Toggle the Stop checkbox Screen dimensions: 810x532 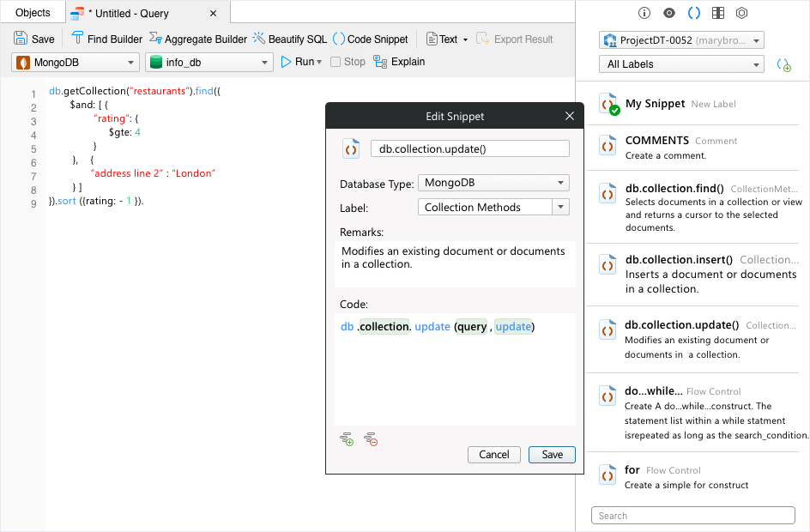(x=335, y=62)
